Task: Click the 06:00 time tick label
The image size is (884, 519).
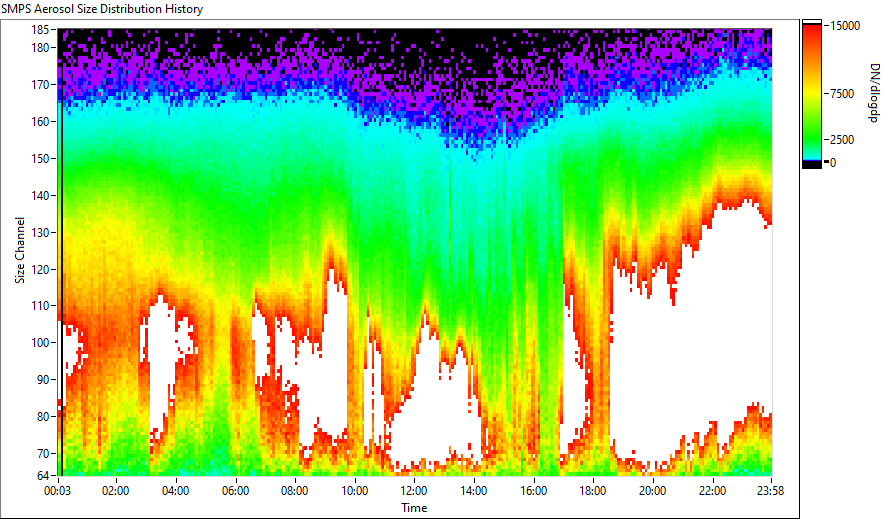Action: click(x=235, y=491)
